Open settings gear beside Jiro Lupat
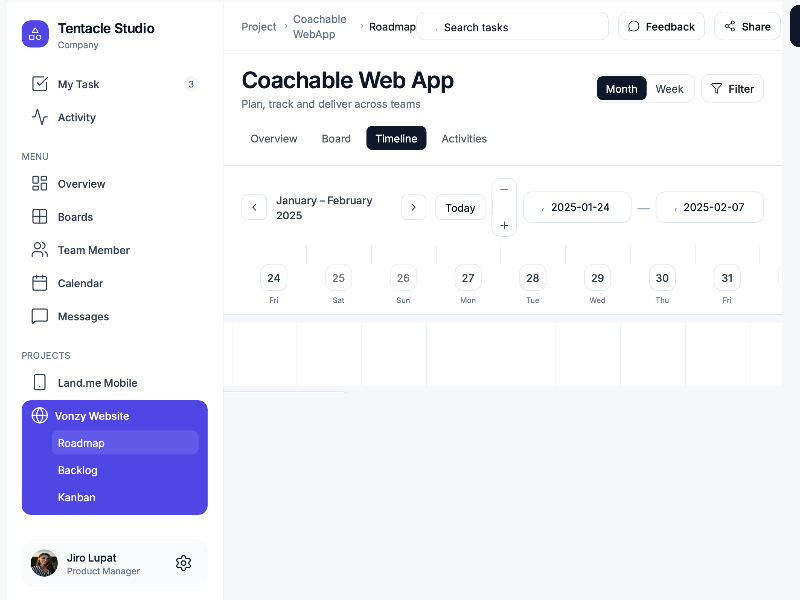This screenshot has height=600, width=800. tap(183, 563)
